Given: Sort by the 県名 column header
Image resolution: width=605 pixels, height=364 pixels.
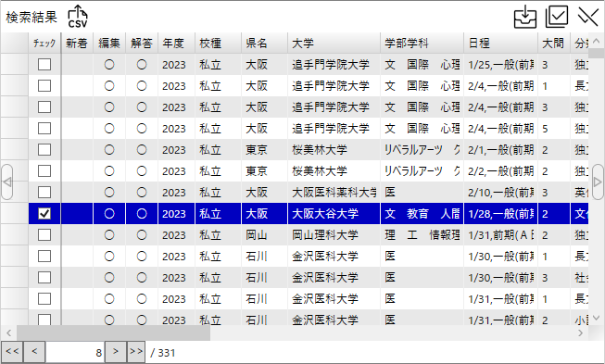Looking at the screenshot, I should coord(264,44).
